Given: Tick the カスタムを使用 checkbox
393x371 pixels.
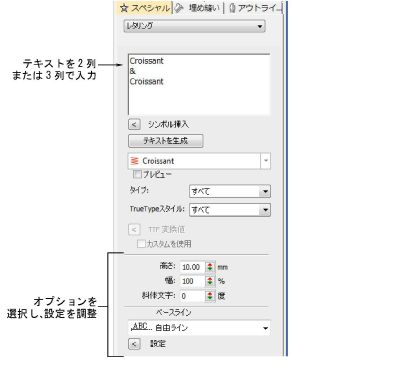Looking at the screenshot, I should point(141,244).
